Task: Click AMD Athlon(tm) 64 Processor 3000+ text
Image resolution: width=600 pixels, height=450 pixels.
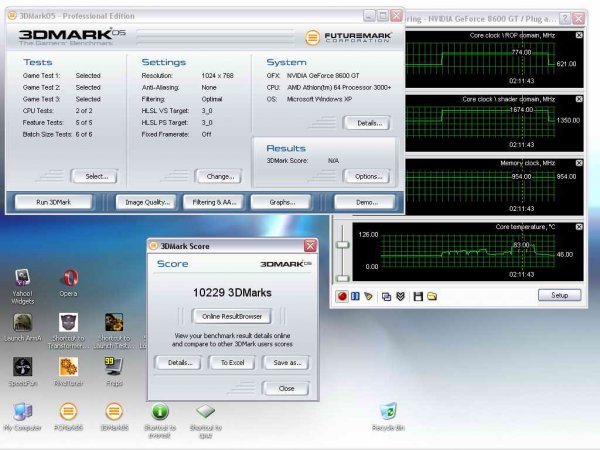Action: point(339,88)
